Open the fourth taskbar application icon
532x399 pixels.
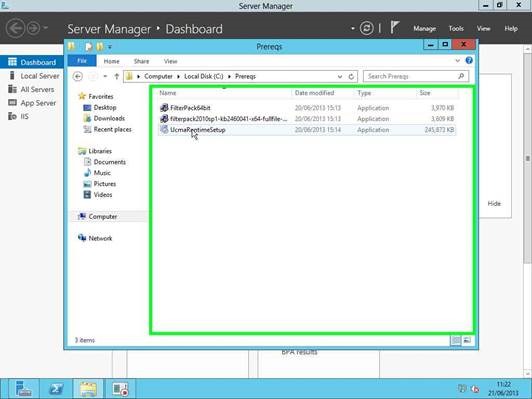(120, 389)
